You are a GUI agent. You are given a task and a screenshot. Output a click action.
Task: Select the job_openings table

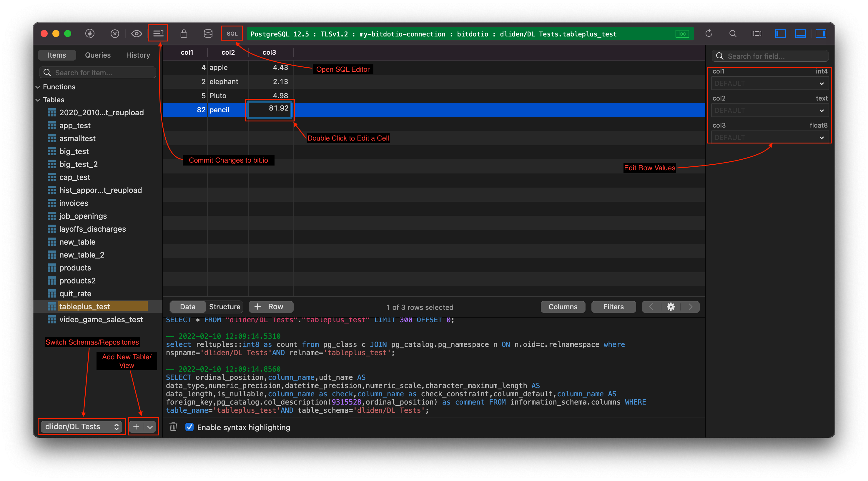[83, 216]
